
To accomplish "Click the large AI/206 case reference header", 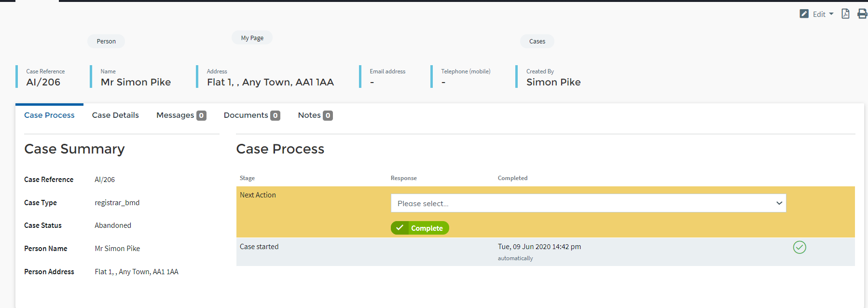I will (43, 83).
